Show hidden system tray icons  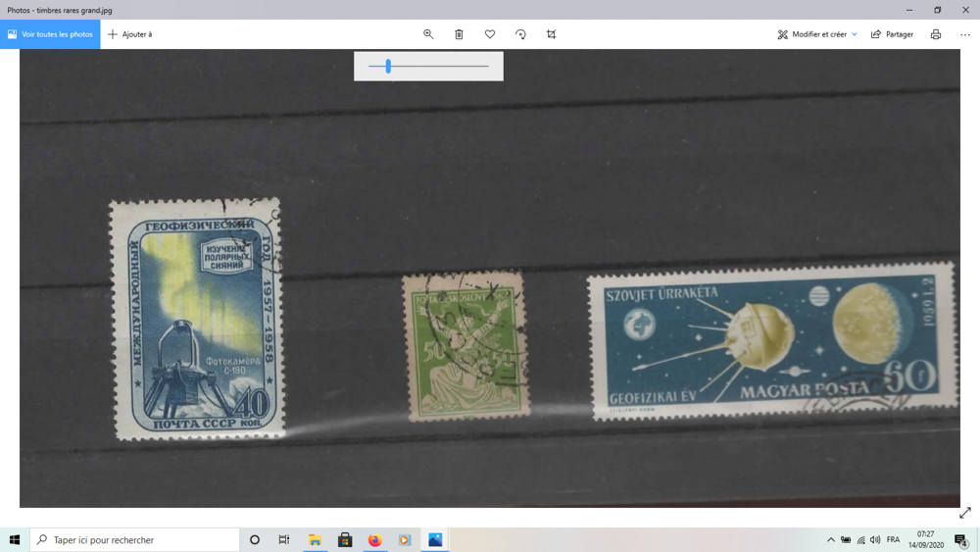coord(831,539)
